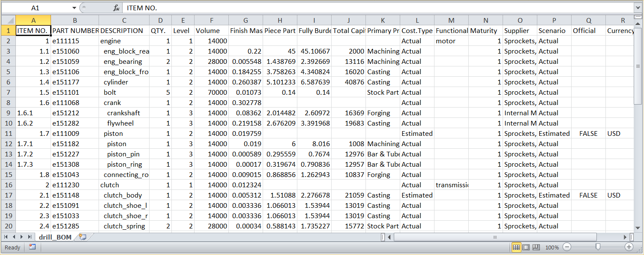This screenshot has width=644, height=255.
Task: Go to the first sheet using navigation arrow
Action: tap(6, 237)
